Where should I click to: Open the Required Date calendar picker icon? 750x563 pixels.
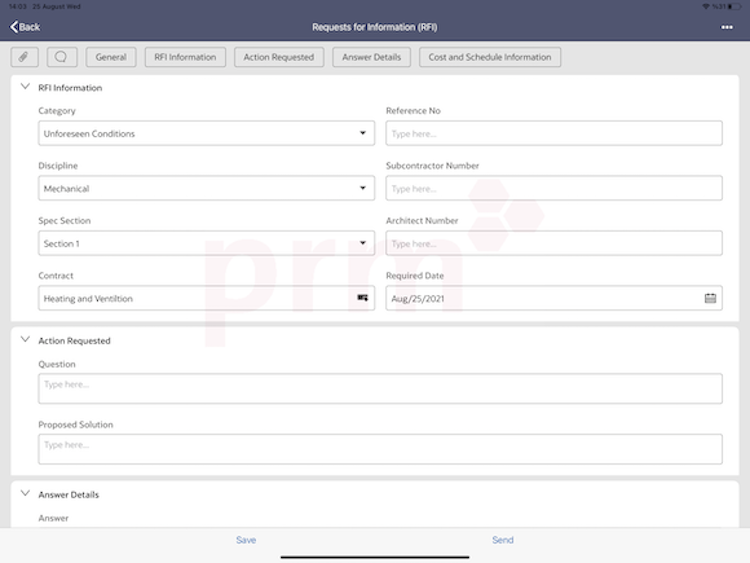click(710, 298)
